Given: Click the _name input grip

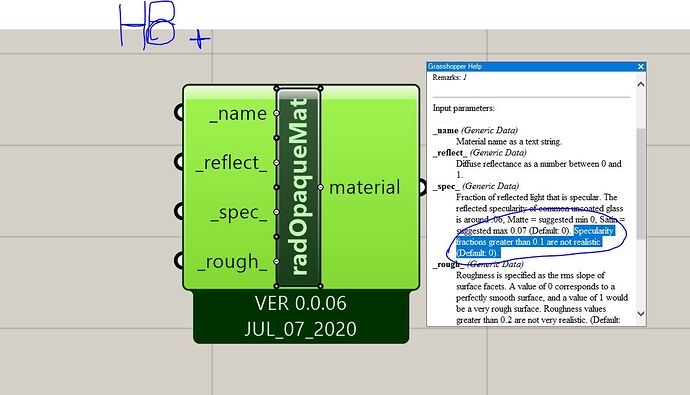Looking at the screenshot, I should 179,113.
